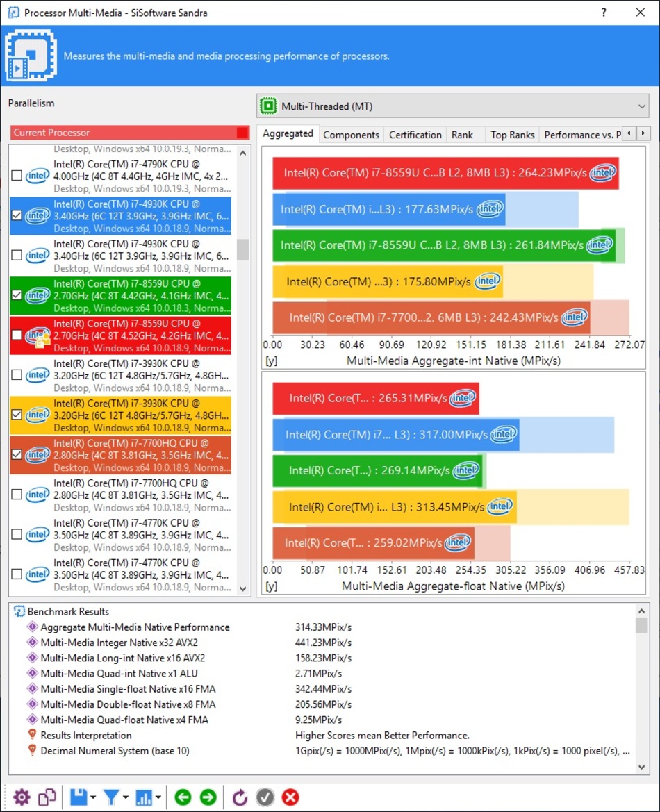Viewport: 660px width, 812px height.
Task: Click the red X cancel icon
Action: pos(290,797)
